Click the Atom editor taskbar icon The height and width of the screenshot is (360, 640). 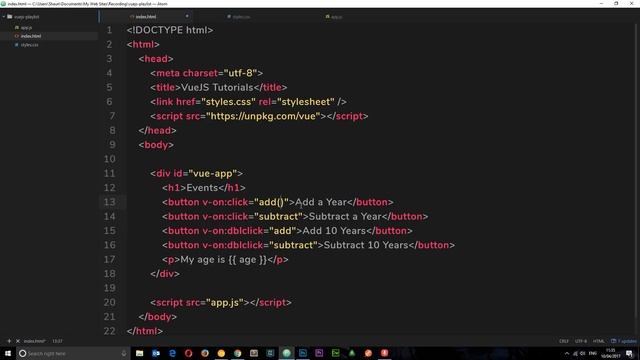coord(287,353)
